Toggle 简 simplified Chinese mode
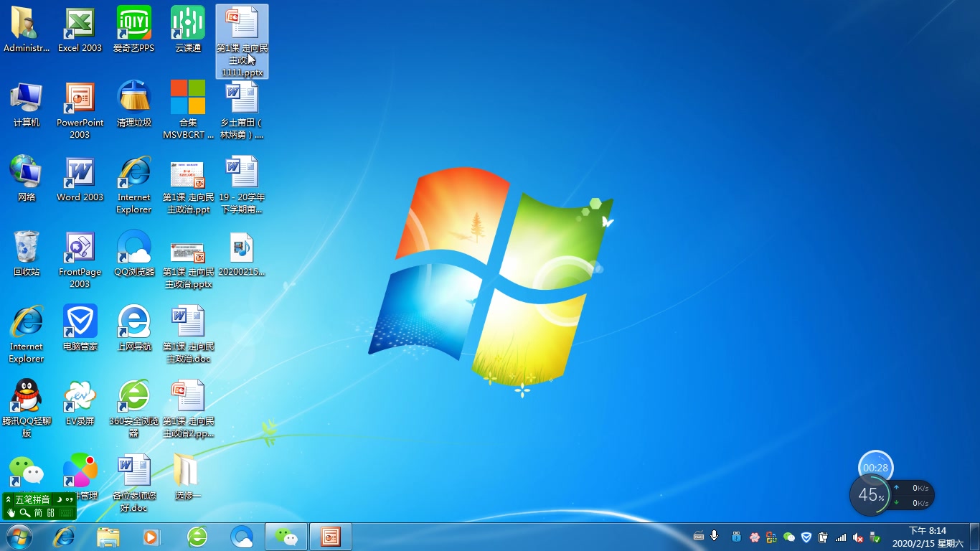The image size is (980, 551). pyautogui.click(x=38, y=512)
